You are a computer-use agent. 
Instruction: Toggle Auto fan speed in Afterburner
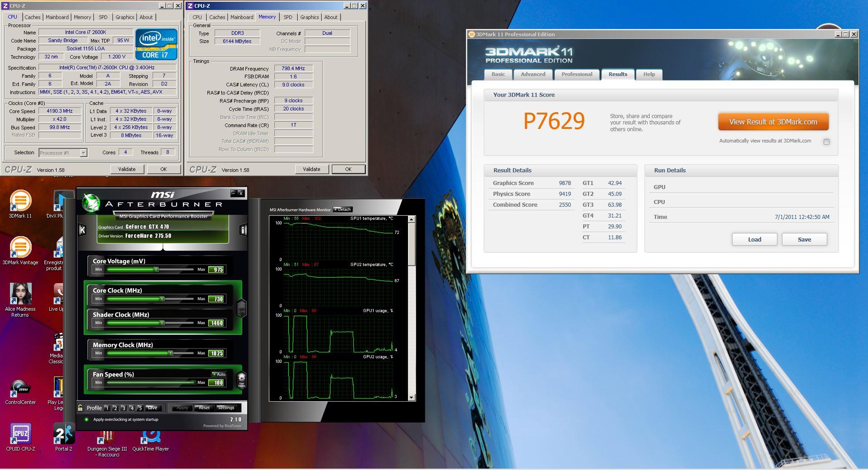(219, 374)
